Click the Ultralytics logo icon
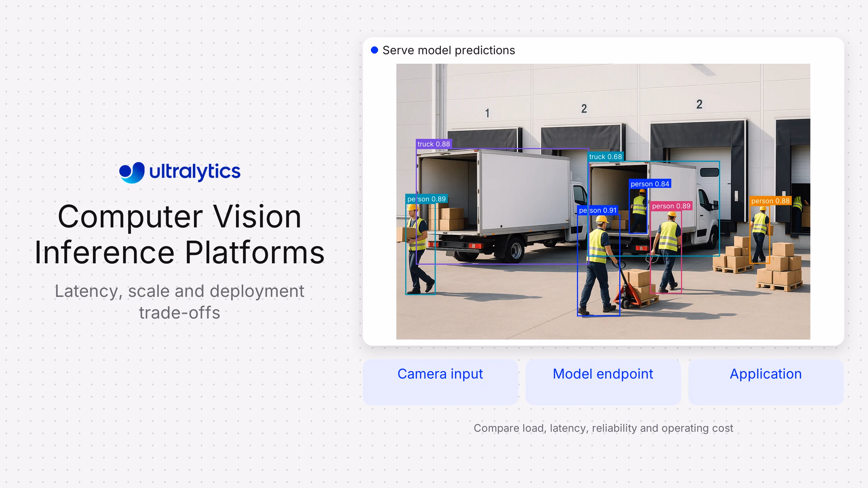Screen dimensions: 868x488 (x=132, y=172)
